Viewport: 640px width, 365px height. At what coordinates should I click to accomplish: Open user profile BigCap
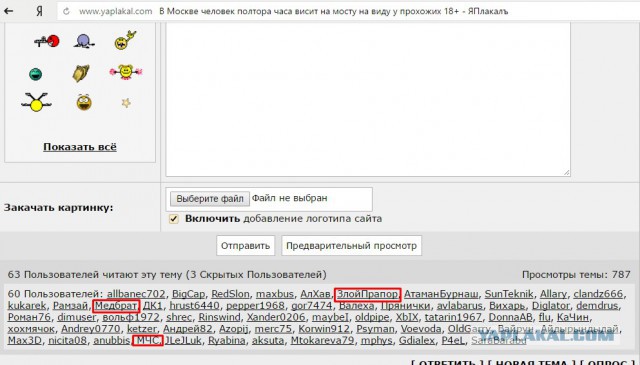click(x=188, y=294)
